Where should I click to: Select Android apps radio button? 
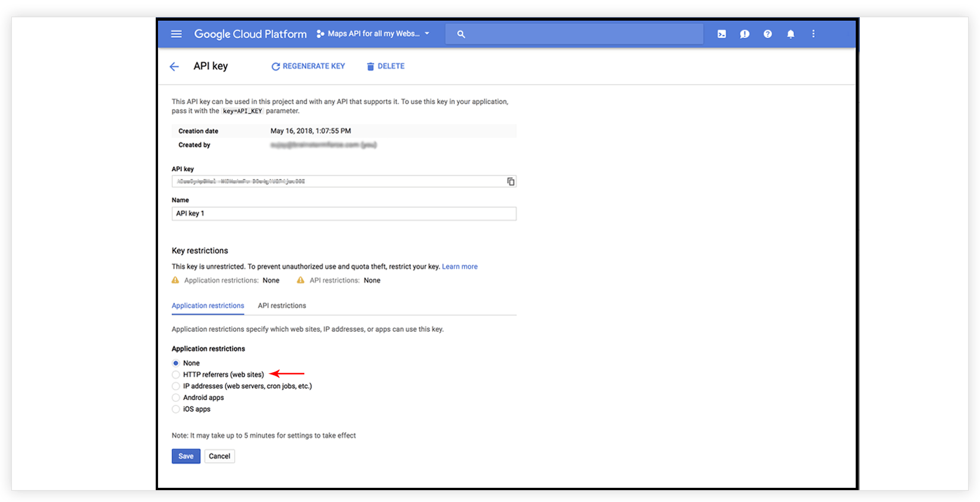click(x=176, y=398)
